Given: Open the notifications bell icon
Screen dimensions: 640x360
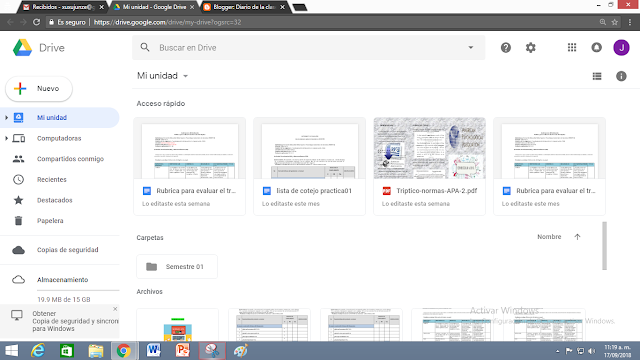Looking at the screenshot, I should click(596, 48).
